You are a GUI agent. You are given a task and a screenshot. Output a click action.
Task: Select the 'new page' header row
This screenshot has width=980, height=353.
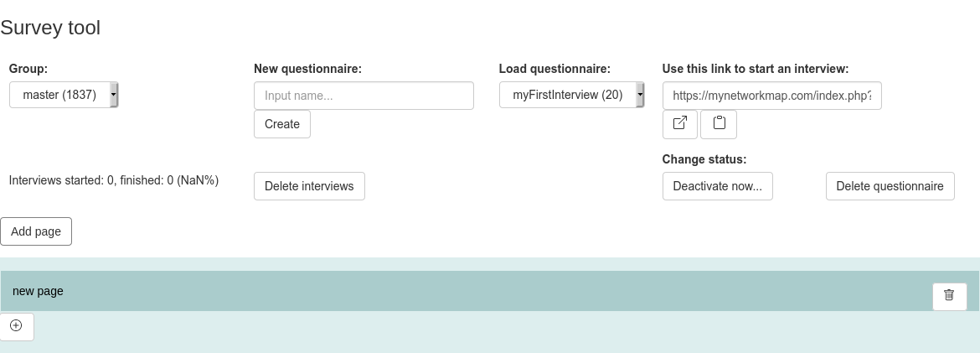click(489, 291)
